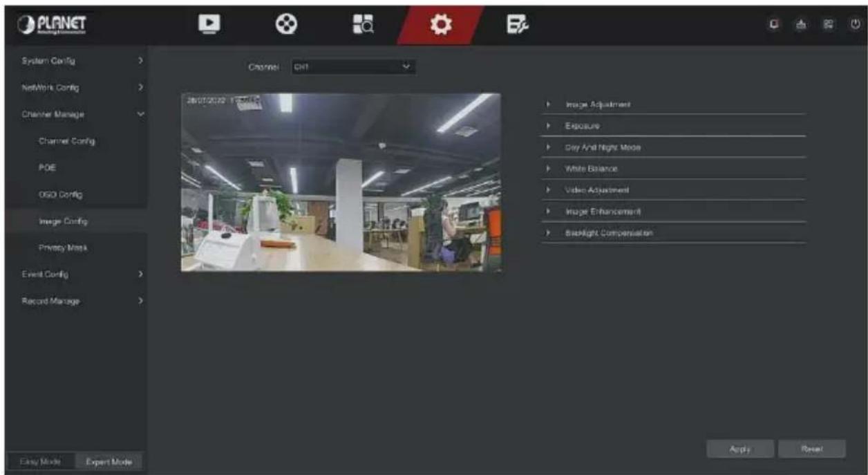Screen dimensions: 868x475
Task: Click the Apply button
Action: click(x=739, y=448)
